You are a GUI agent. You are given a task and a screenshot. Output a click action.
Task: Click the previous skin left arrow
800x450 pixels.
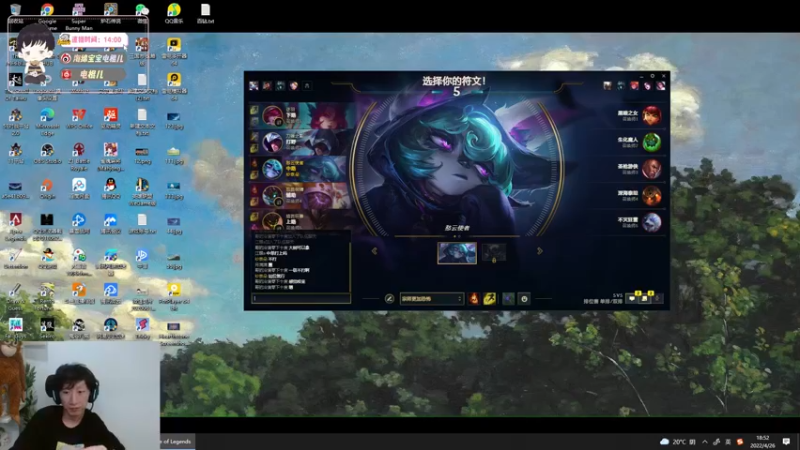(374, 251)
